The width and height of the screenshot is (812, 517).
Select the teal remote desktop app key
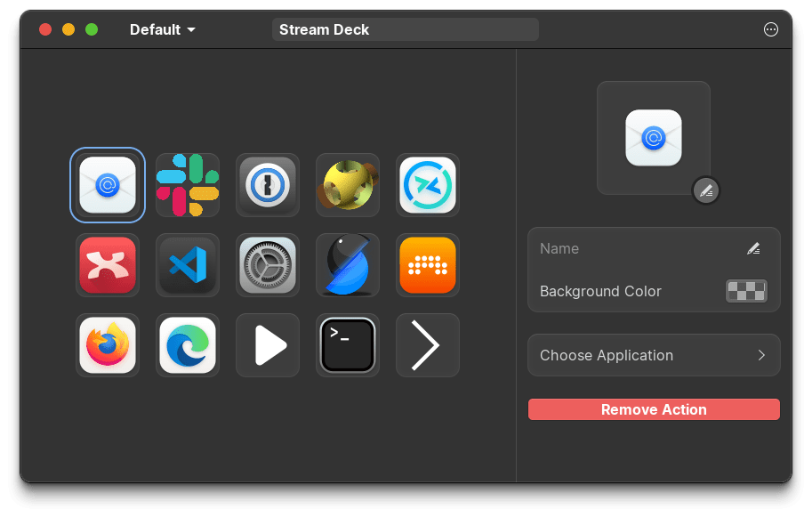tap(428, 185)
